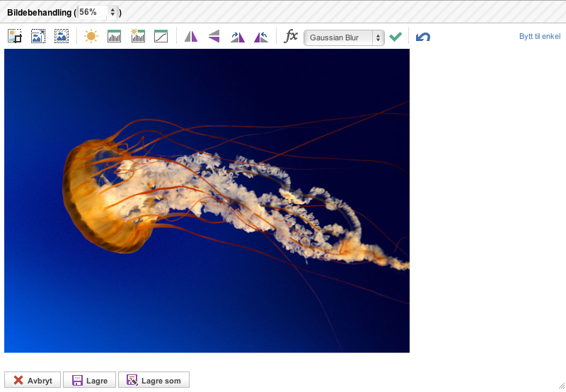566x392 pixels.
Task: Rotate the image counterclockwise
Action: pos(261,37)
